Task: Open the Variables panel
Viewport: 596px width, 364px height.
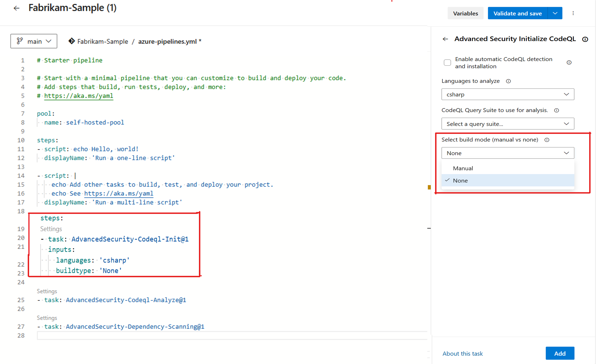Action: 465,13
